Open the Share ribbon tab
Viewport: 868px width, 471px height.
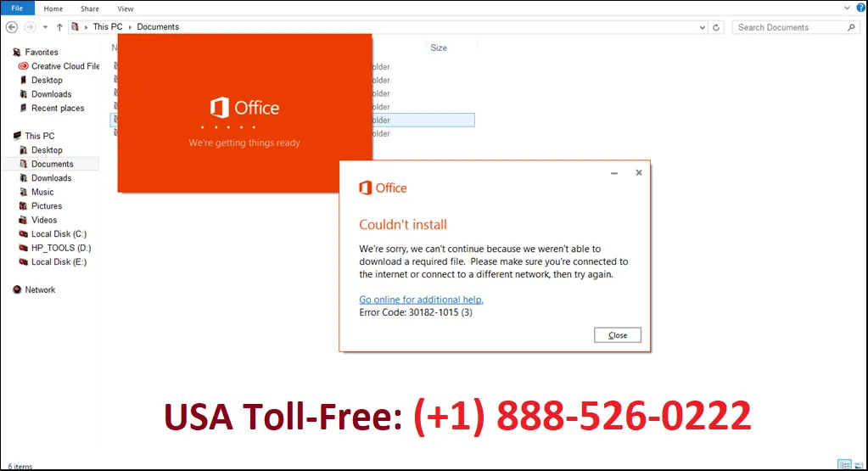point(90,8)
